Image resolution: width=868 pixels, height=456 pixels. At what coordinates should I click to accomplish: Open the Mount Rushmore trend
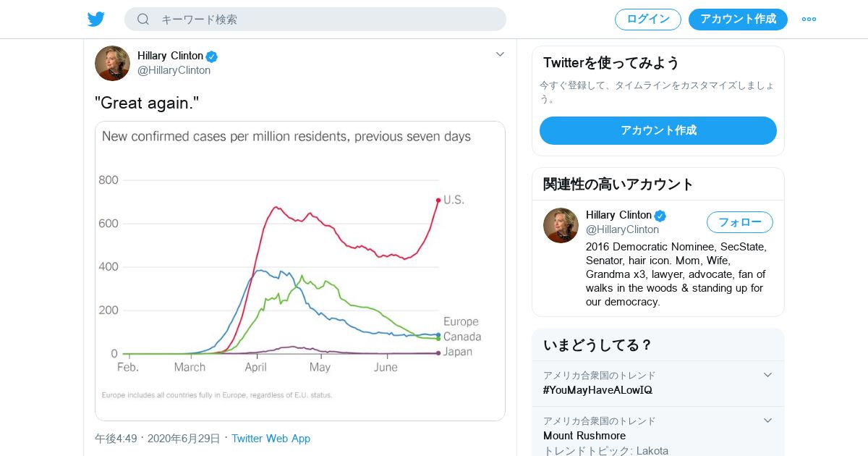point(584,436)
